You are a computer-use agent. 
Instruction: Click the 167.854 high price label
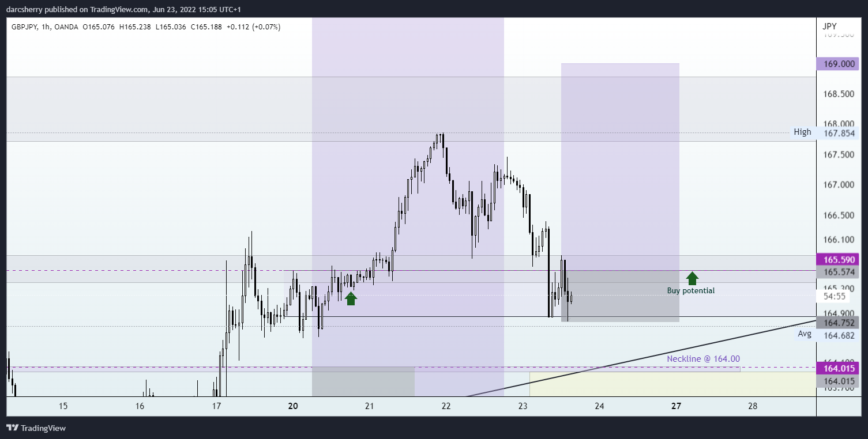point(839,133)
